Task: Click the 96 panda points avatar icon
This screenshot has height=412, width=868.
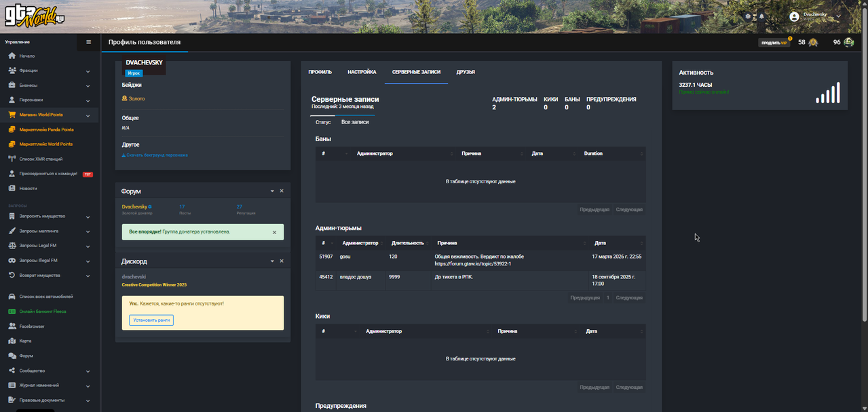Action: 848,42
